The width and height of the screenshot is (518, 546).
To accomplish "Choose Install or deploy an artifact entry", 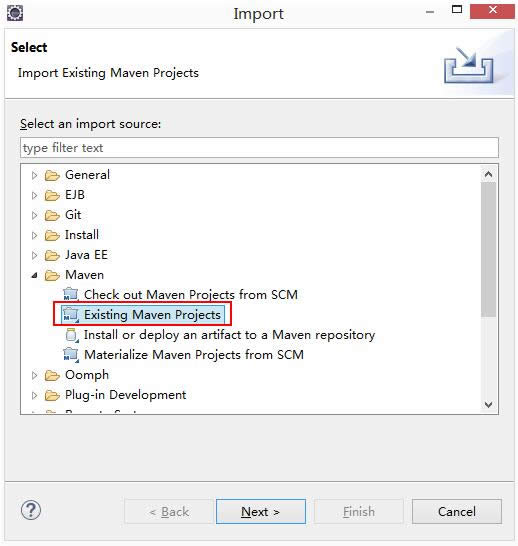I will click(229, 335).
